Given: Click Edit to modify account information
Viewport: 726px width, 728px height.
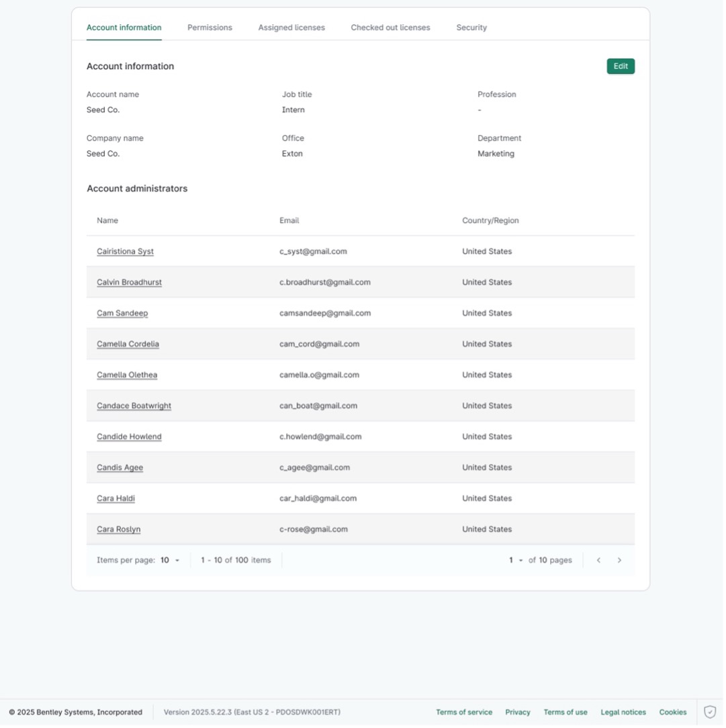Looking at the screenshot, I should click(620, 66).
